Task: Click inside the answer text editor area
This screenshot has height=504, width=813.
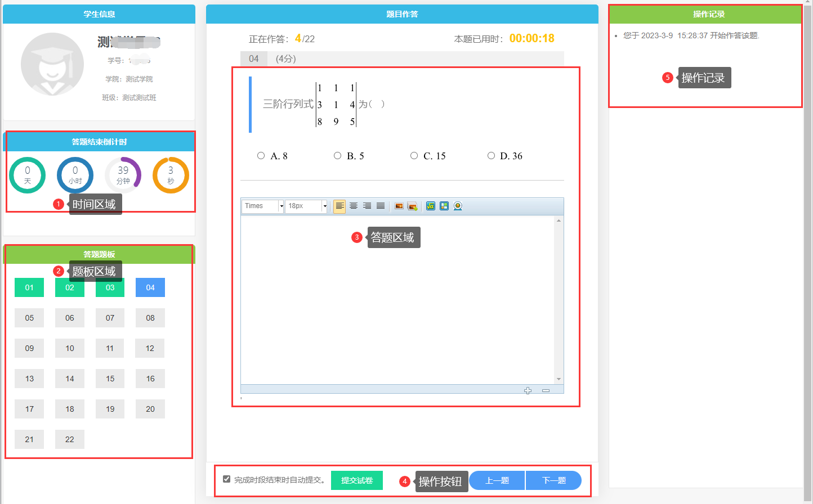Action: coord(397,300)
